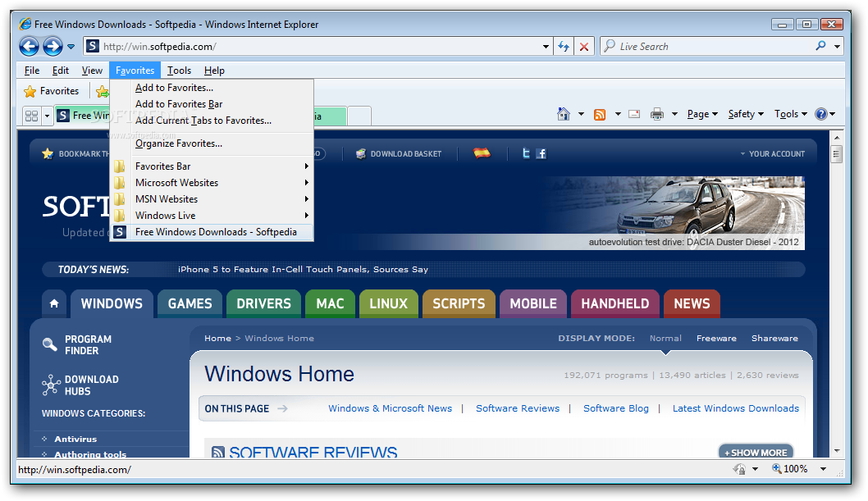Click the Favorites star button

[52, 91]
